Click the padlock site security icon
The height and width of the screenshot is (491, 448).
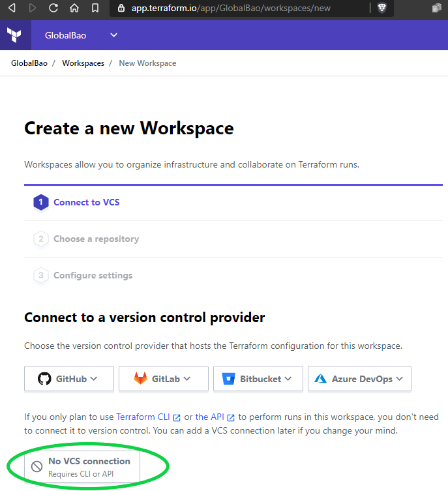(x=121, y=8)
